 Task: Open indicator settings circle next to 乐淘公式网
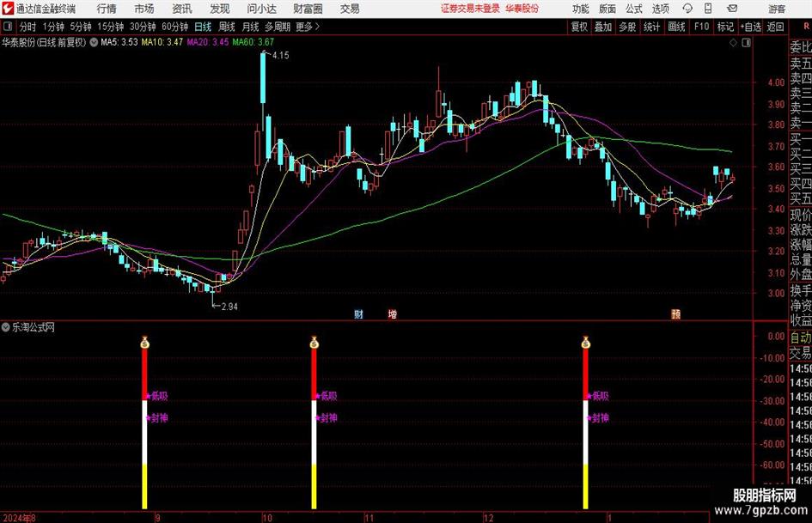click(x=6, y=327)
